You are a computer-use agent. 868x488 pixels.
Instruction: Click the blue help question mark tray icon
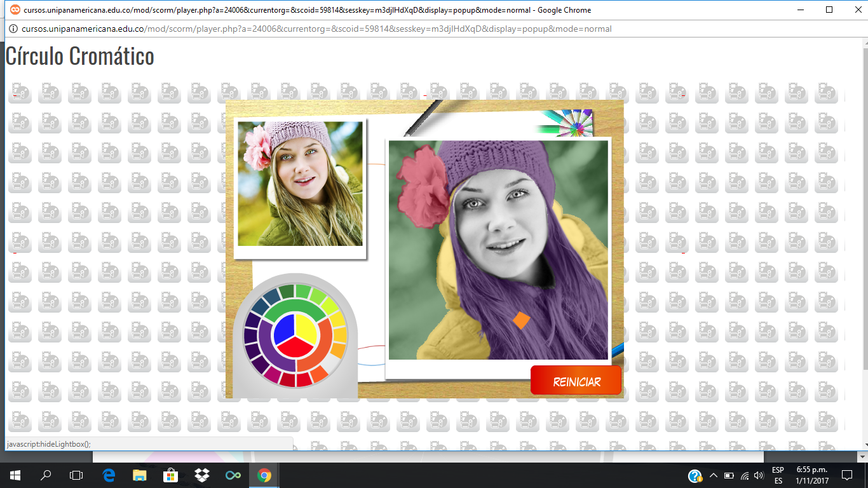click(695, 475)
